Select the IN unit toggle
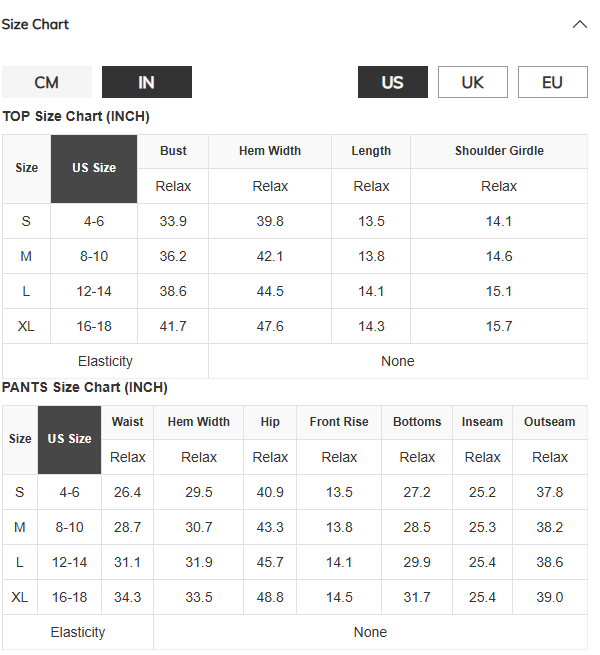 [x=147, y=82]
